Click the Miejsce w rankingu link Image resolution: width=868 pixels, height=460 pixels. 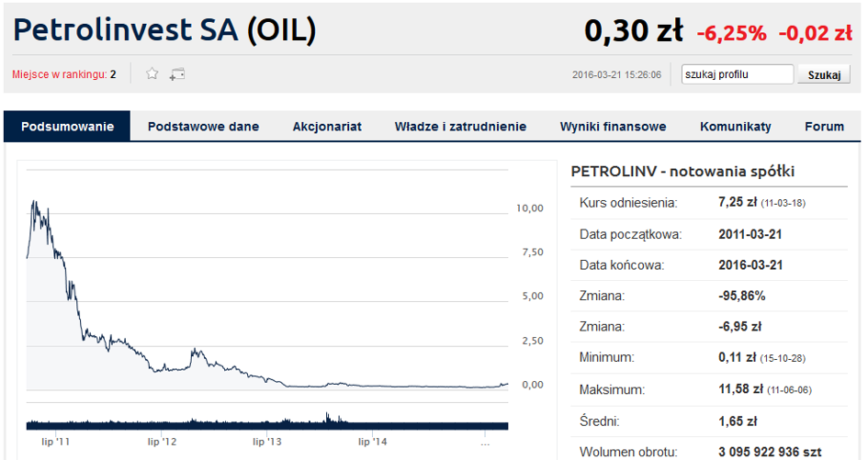(64, 74)
